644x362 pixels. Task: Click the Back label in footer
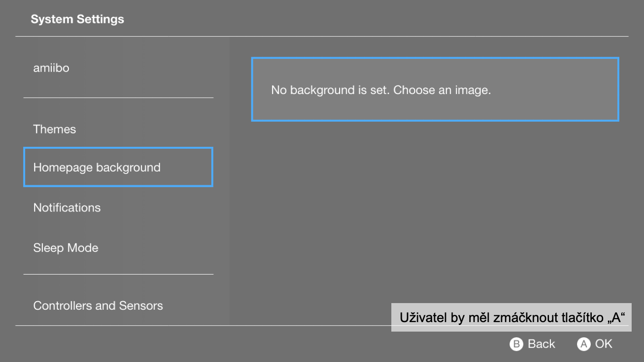click(541, 344)
